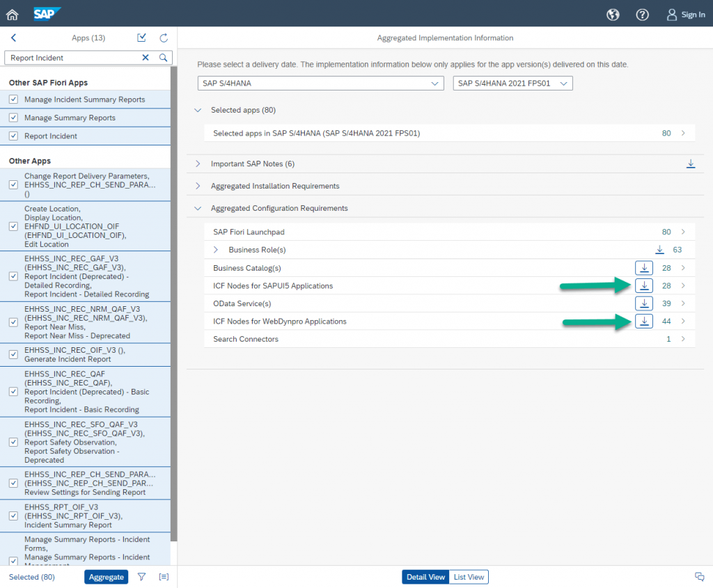Open ICF Nodes for SAPUI5 details arrow

point(683,285)
